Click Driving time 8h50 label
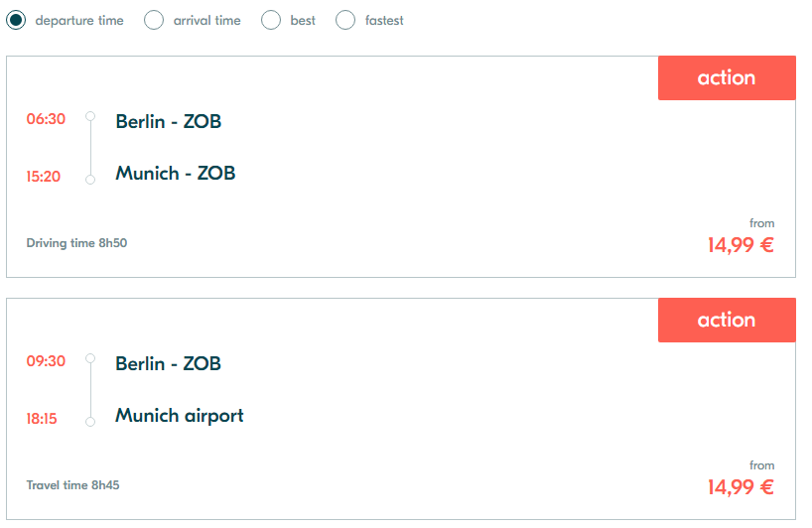The height and width of the screenshot is (528, 812). (76, 243)
